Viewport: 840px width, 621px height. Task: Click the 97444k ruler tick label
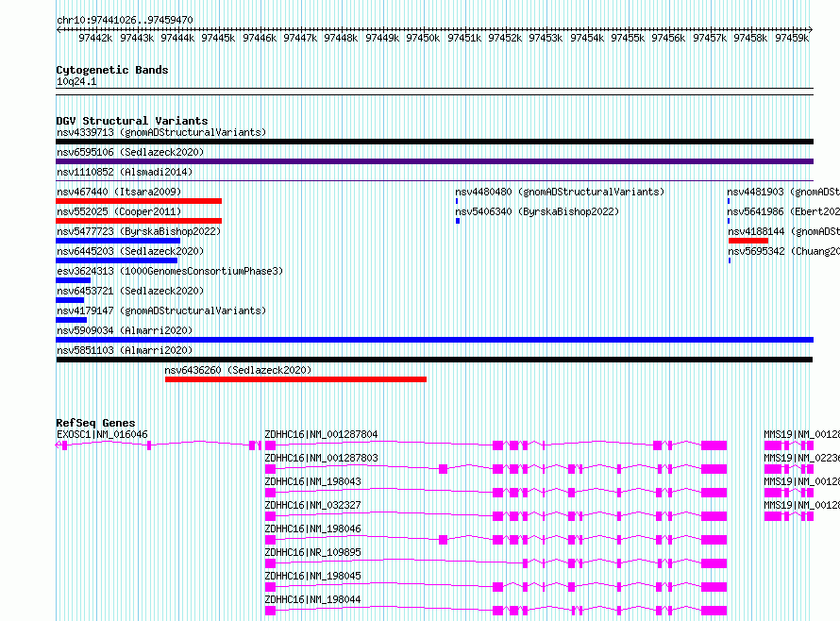(177, 38)
